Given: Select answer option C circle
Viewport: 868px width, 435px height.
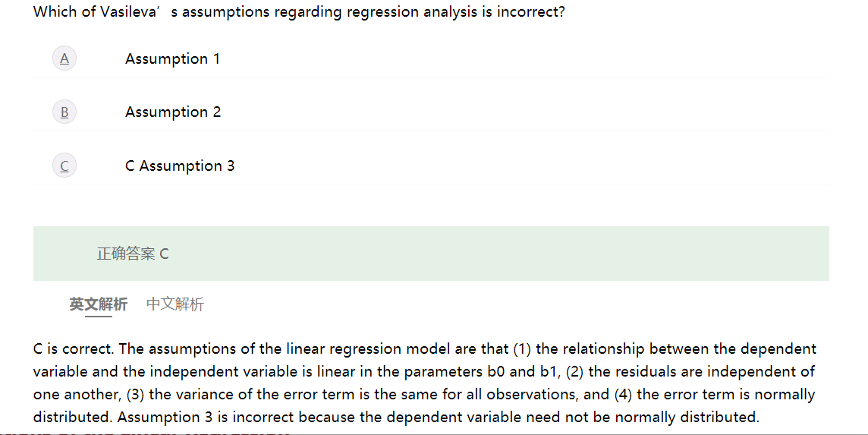Looking at the screenshot, I should 64,165.
